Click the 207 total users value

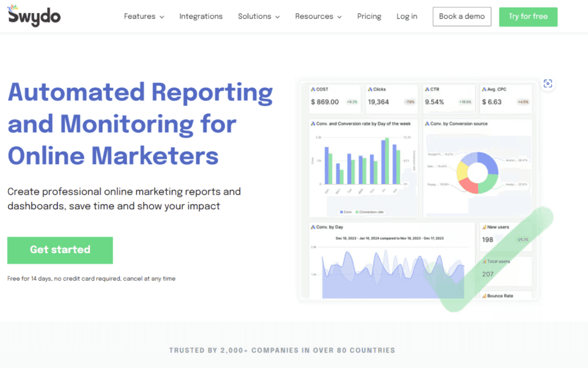488,274
